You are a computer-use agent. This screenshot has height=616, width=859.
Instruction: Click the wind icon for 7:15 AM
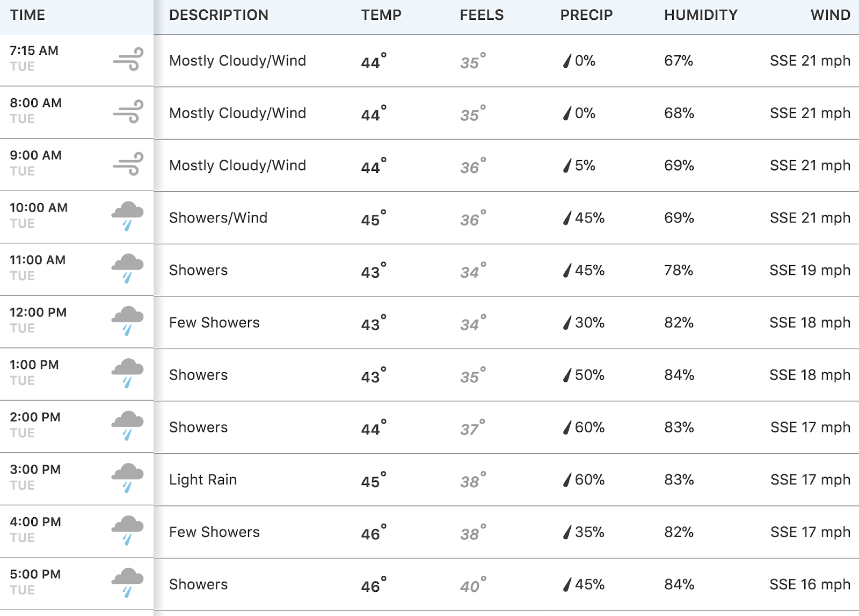[128, 59]
